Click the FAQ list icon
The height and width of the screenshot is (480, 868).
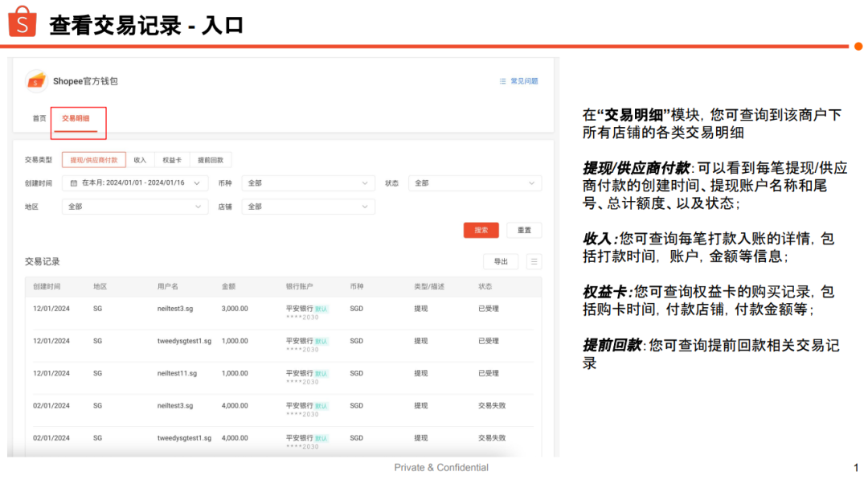coord(502,81)
